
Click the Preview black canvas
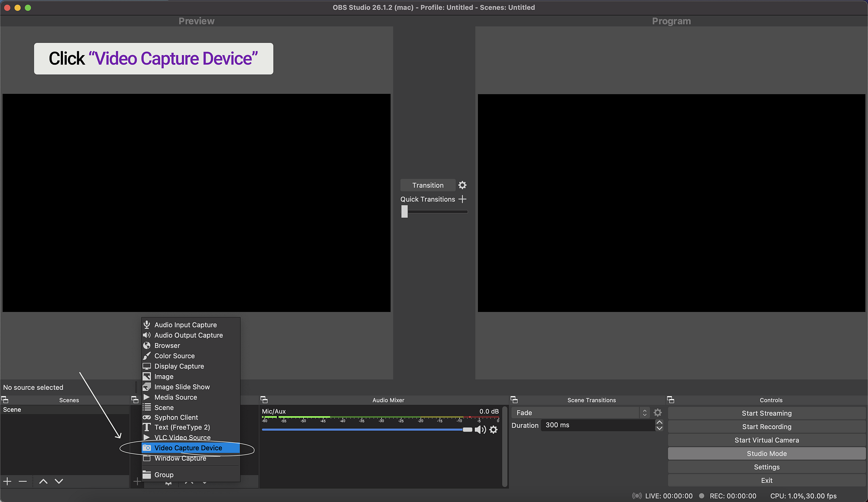(197, 203)
